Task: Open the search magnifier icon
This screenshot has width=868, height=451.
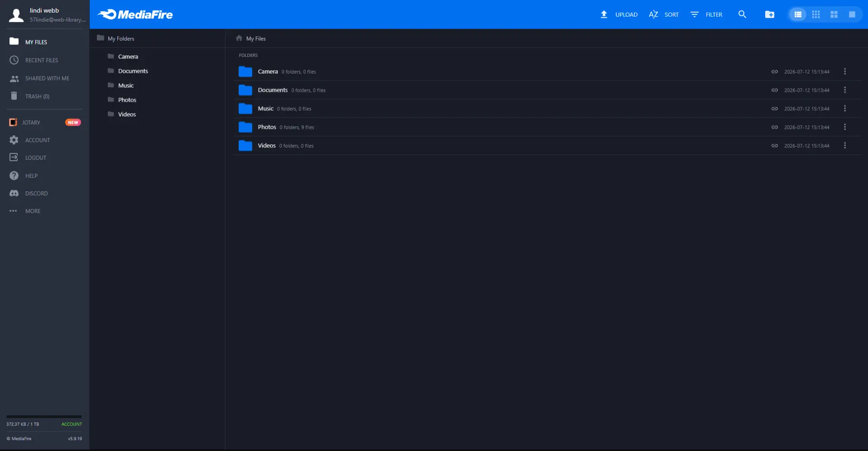Action: tap(742, 14)
